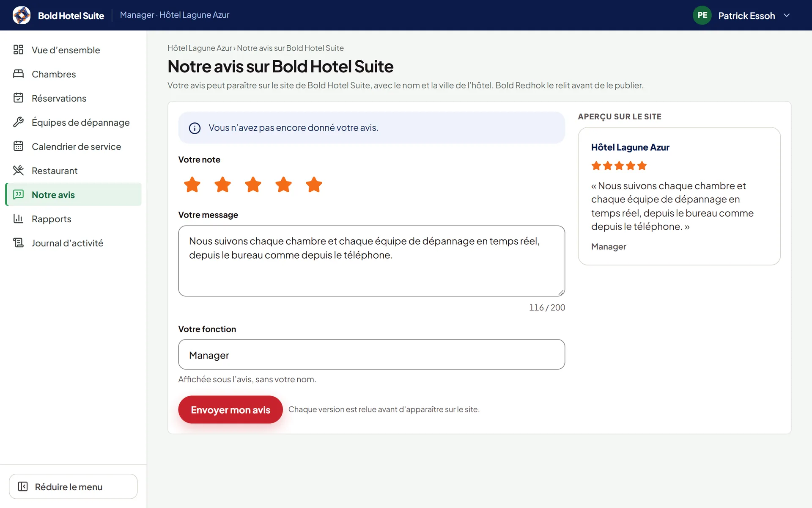
Task: Click the collapse-panel icon in Réduire le menu
Action: pyautogui.click(x=23, y=486)
